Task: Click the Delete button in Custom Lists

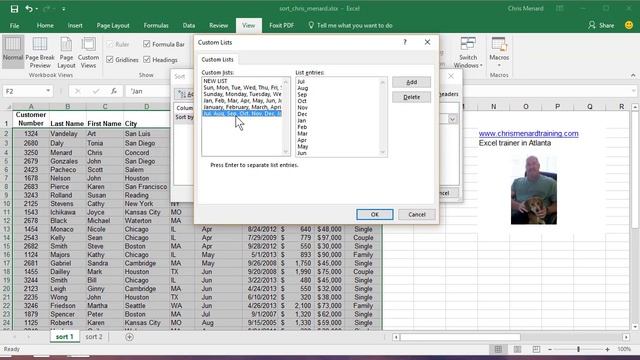Action: point(411,97)
